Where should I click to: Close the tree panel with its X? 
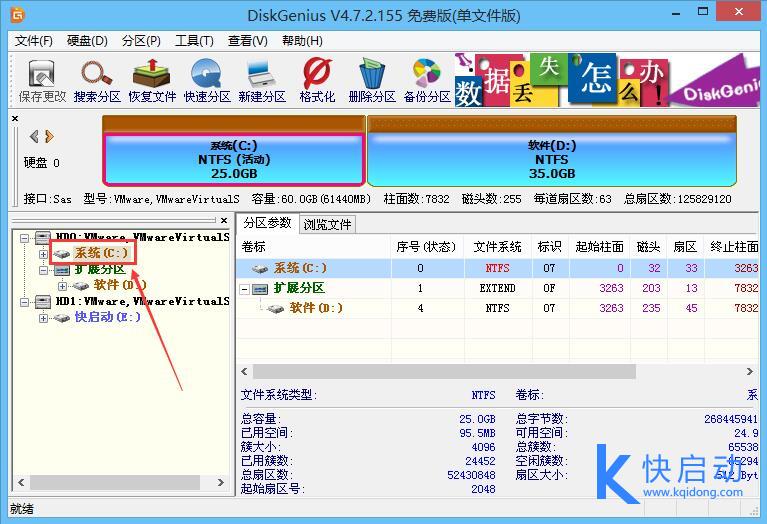click(x=224, y=221)
